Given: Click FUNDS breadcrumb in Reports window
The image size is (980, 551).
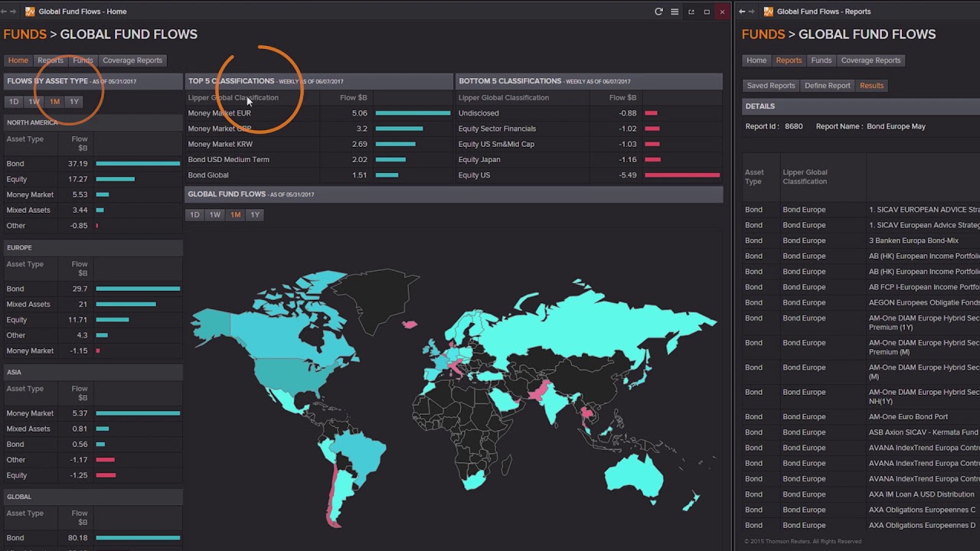Looking at the screenshot, I should coord(763,34).
